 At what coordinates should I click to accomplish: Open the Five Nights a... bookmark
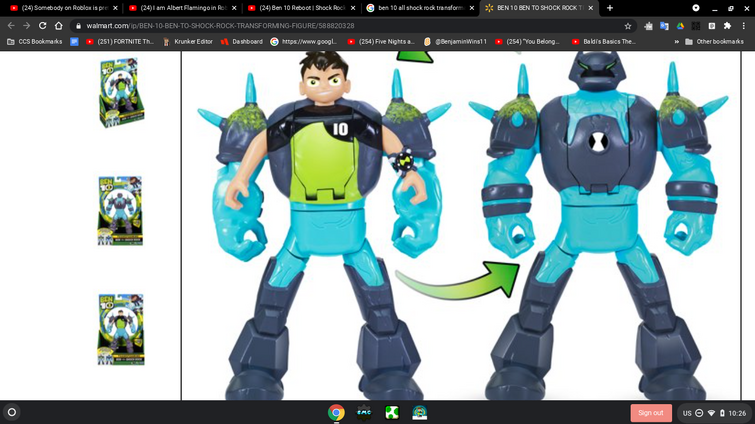[x=381, y=42]
